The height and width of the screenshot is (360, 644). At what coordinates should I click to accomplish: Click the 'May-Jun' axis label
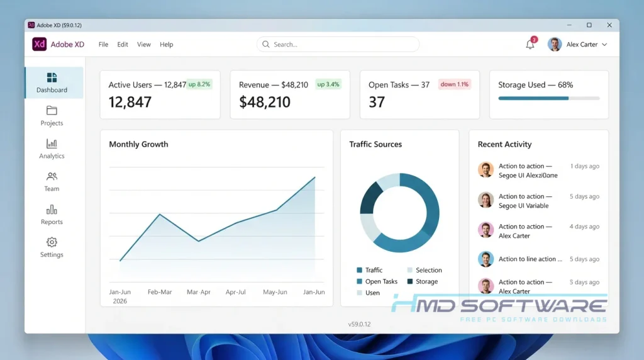pos(275,292)
